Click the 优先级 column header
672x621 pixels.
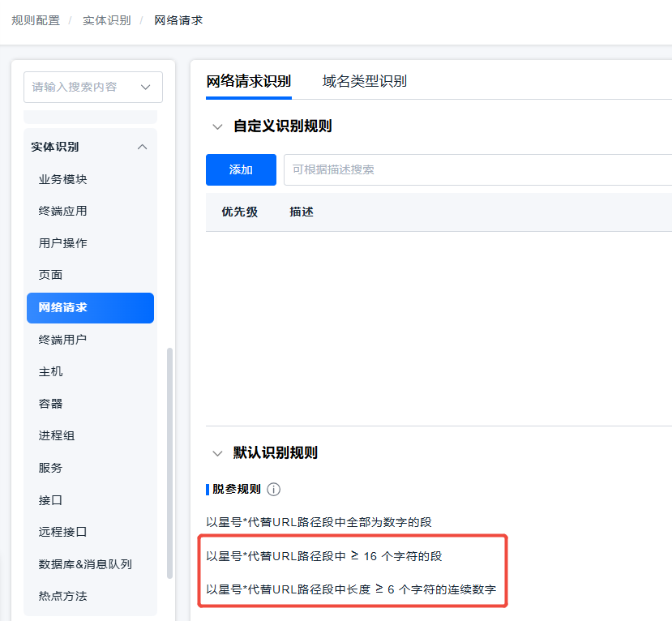239,212
